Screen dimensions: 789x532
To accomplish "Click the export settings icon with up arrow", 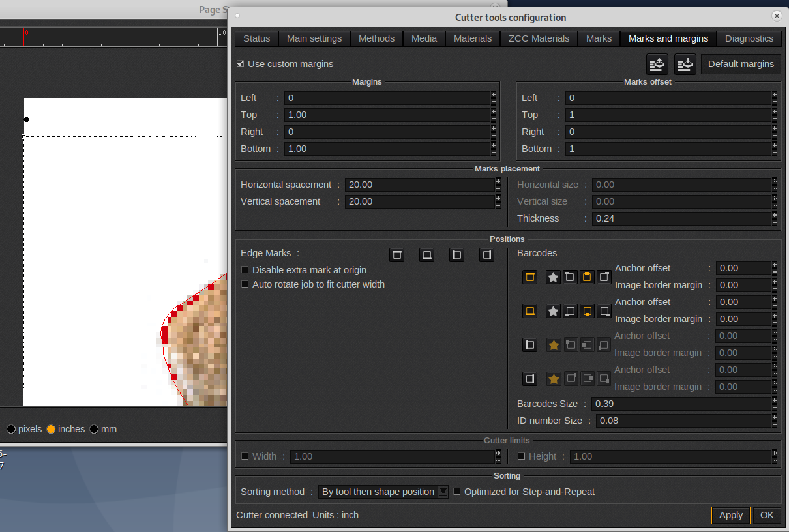I will click(657, 64).
